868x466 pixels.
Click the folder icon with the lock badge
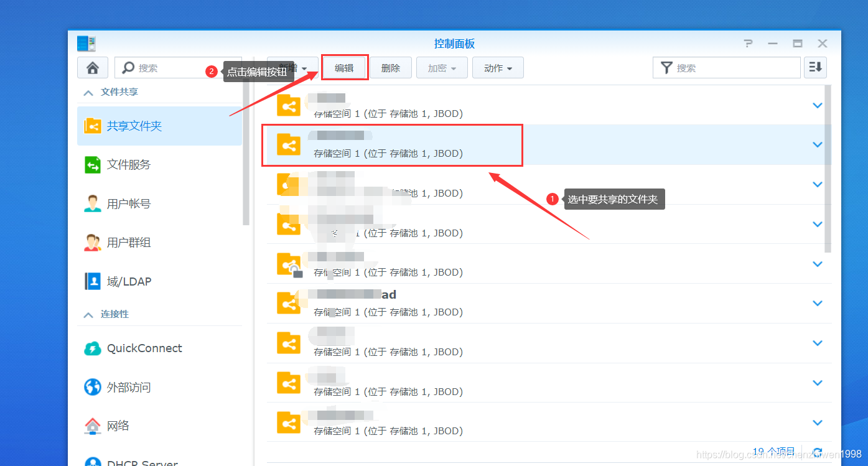coord(289,264)
